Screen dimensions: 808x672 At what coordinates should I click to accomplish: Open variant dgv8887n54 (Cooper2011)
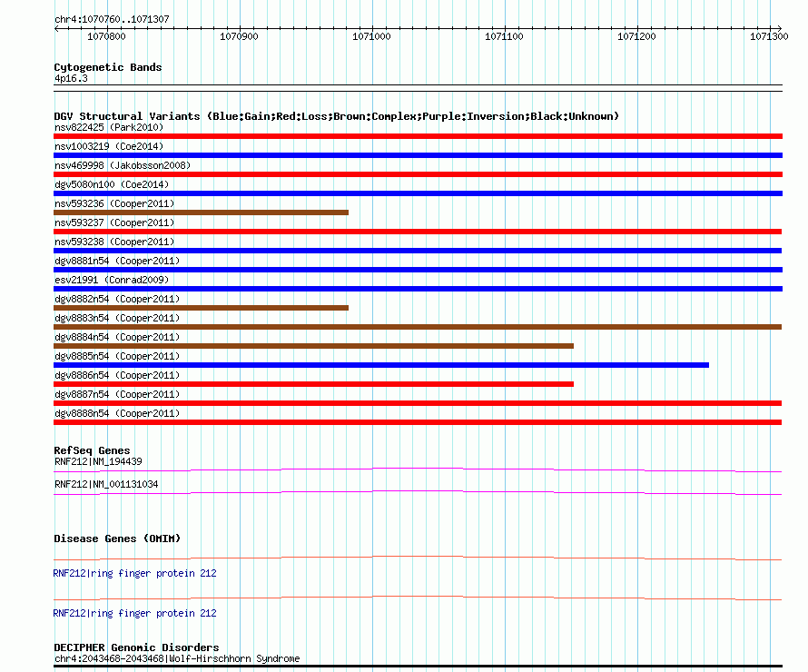pos(117,394)
